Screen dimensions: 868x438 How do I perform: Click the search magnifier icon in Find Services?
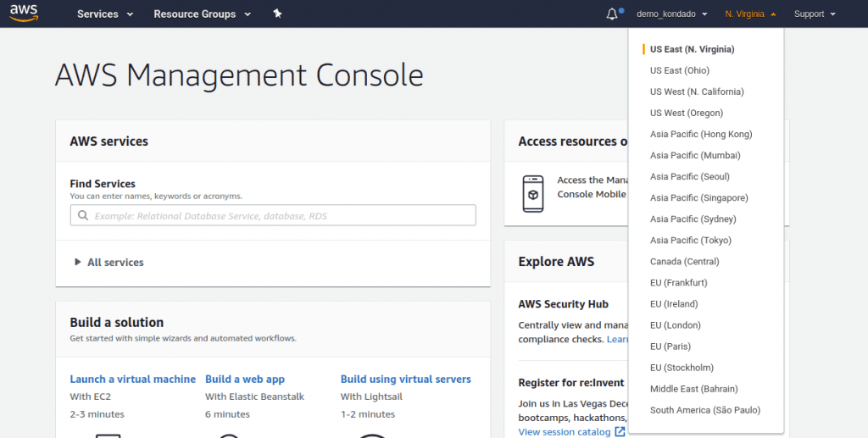click(83, 215)
